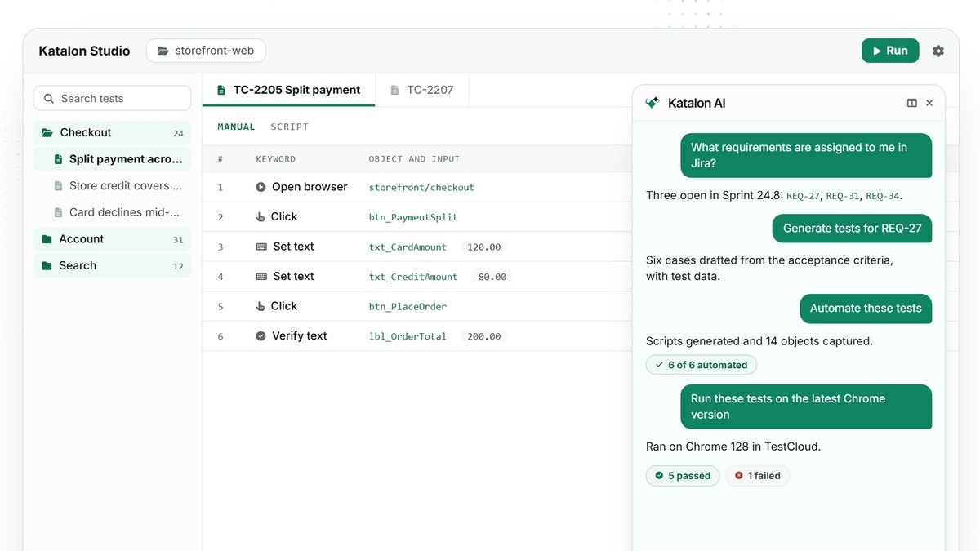Click the Generate tests for REQ-27 message
This screenshot has width=980, height=551.
click(x=852, y=229)
